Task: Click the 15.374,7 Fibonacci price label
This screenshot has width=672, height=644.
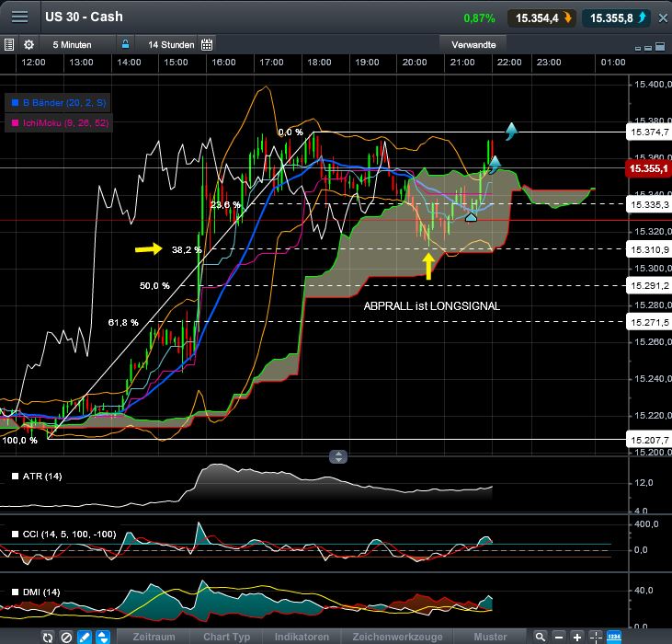Action: tap(649, 132)
